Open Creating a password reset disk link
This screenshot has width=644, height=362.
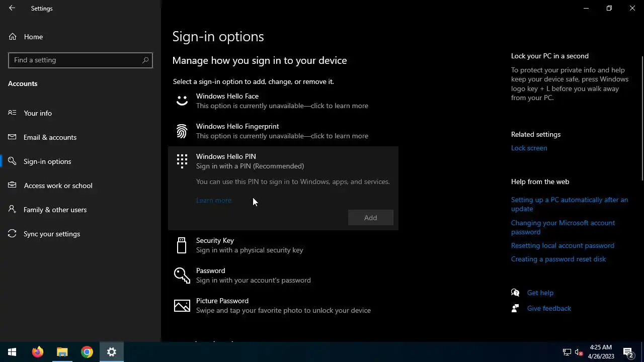[x=558, y=259]
